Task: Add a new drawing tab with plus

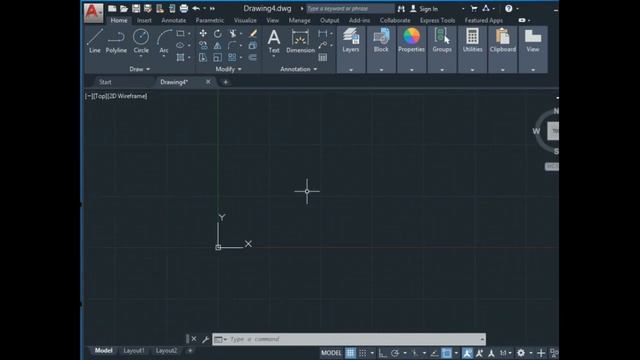Action: 225,82
